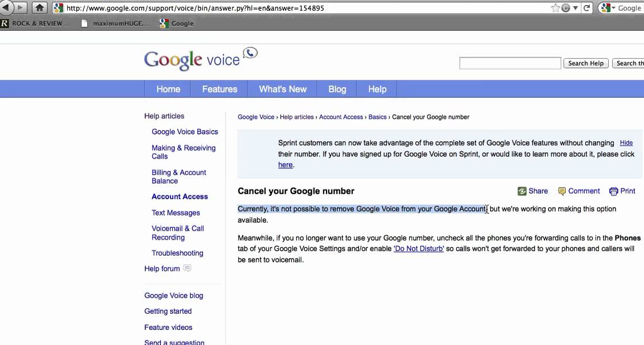Open the Help navigation tab
This screenshot has height=345, width=644.
click(377, 89)
